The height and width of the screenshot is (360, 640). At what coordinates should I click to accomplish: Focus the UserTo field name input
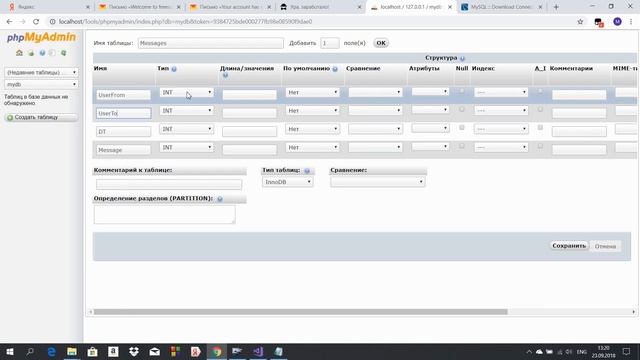pos(123,113)
